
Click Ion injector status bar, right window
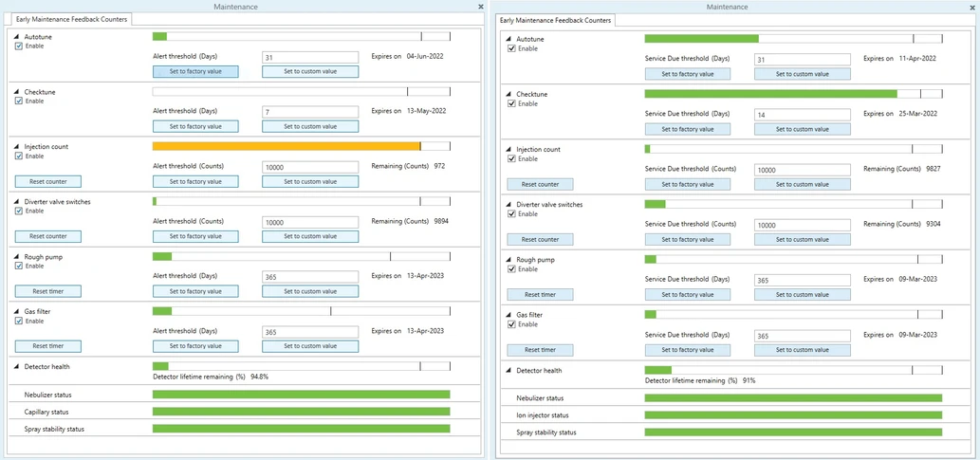coord(793,415)
